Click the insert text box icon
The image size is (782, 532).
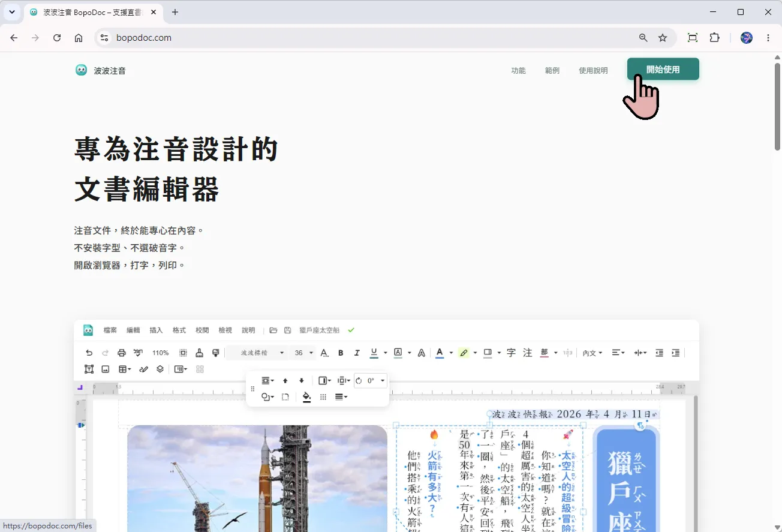point(89,369)
